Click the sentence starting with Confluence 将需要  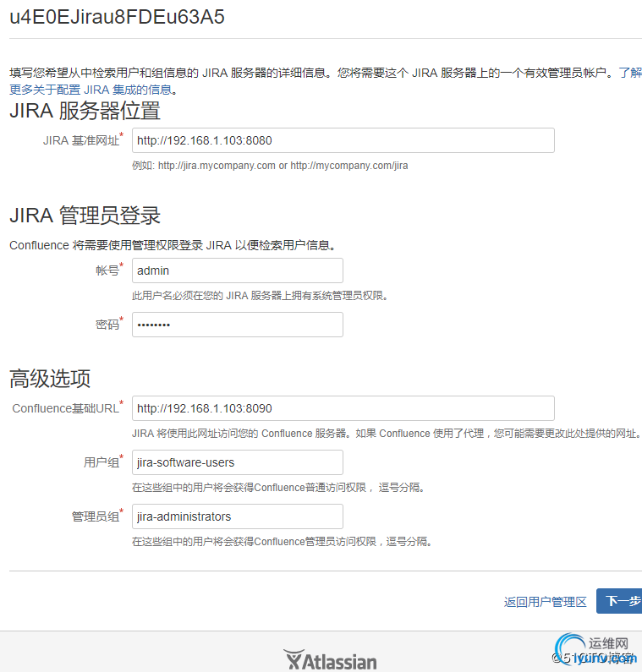173,245
